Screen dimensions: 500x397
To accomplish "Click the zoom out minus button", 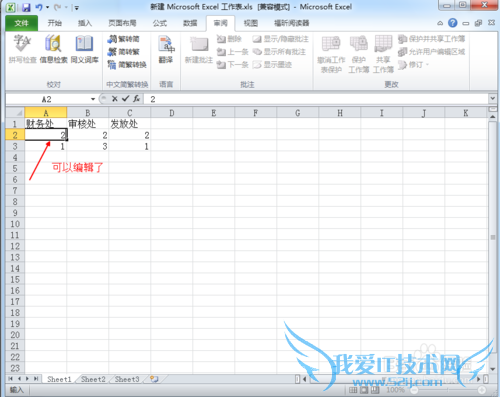I will 414,390.
